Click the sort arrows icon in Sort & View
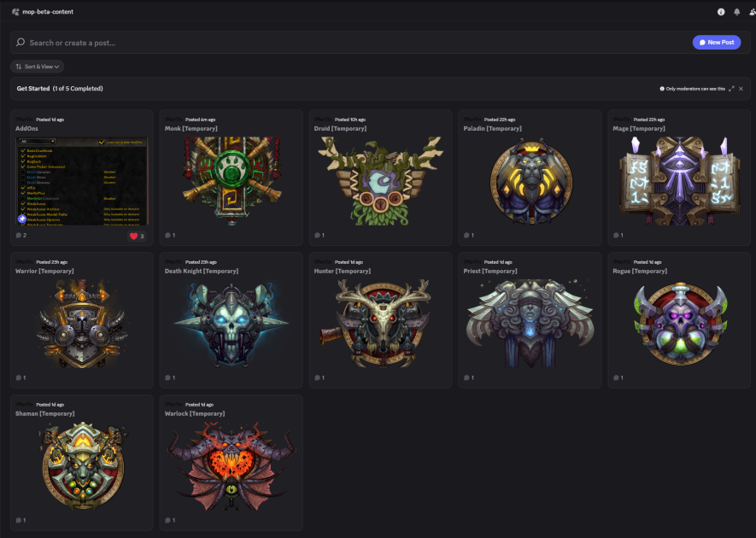Image resolution: width=756 pixels, height=538 pixels. tap(18, 67)
